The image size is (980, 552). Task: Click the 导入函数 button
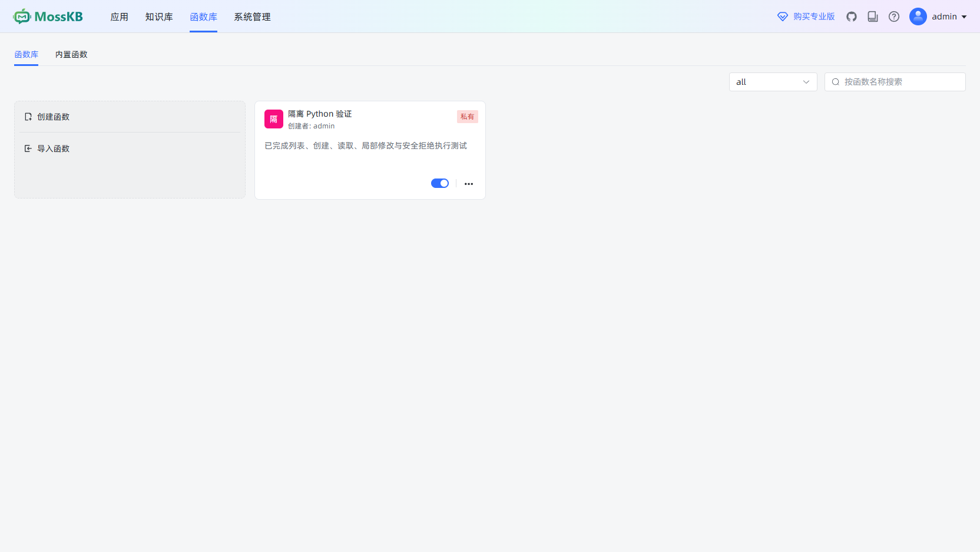[x=130, y=148]
